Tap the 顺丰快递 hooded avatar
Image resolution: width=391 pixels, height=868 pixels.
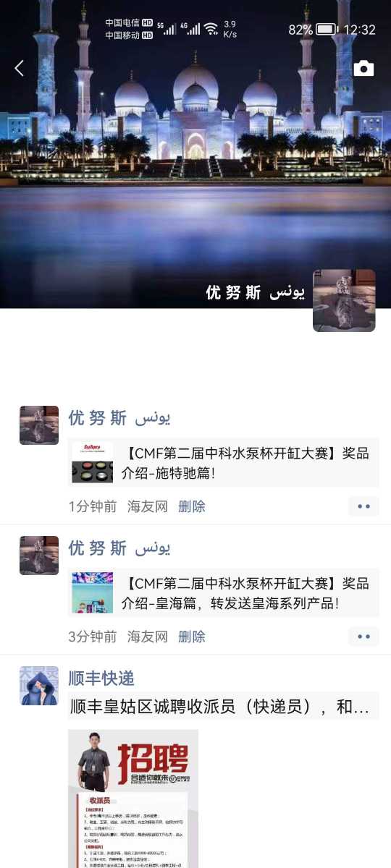pyautogui.click(x=39, y=686)
